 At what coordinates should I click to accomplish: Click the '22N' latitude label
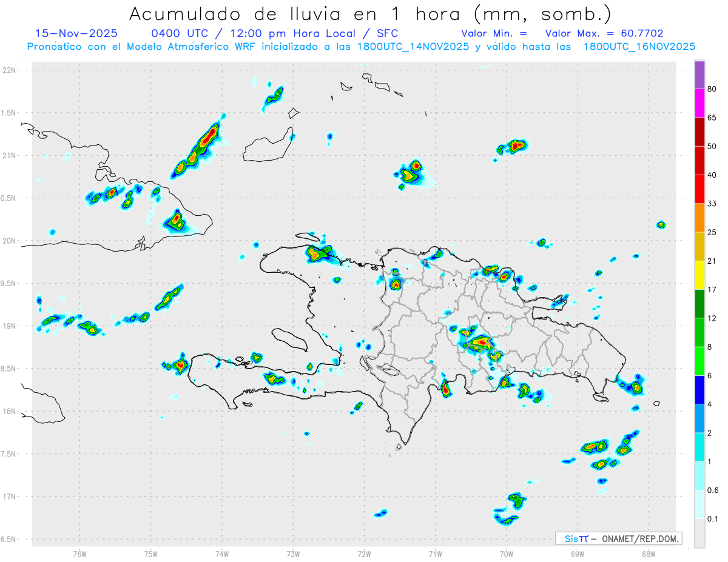coord(10,70)
